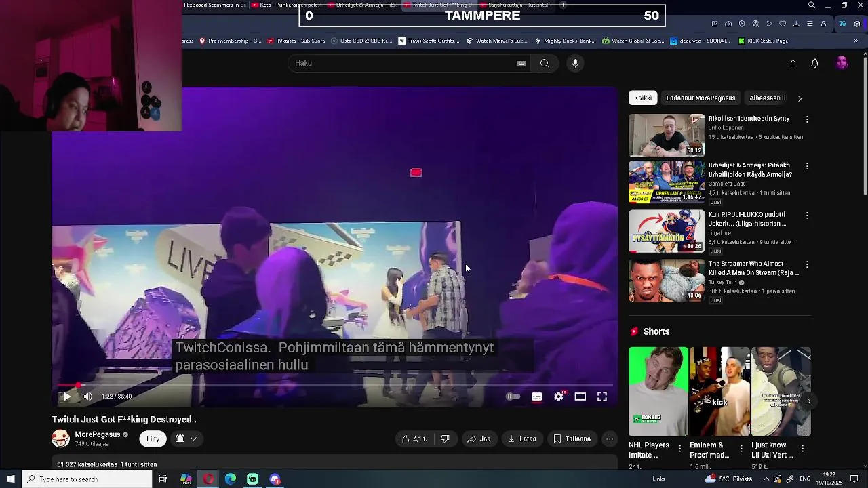
Task: Open the RIPULI-LUKKO Jokerit video thumbnail
Action: coord(667,232)
